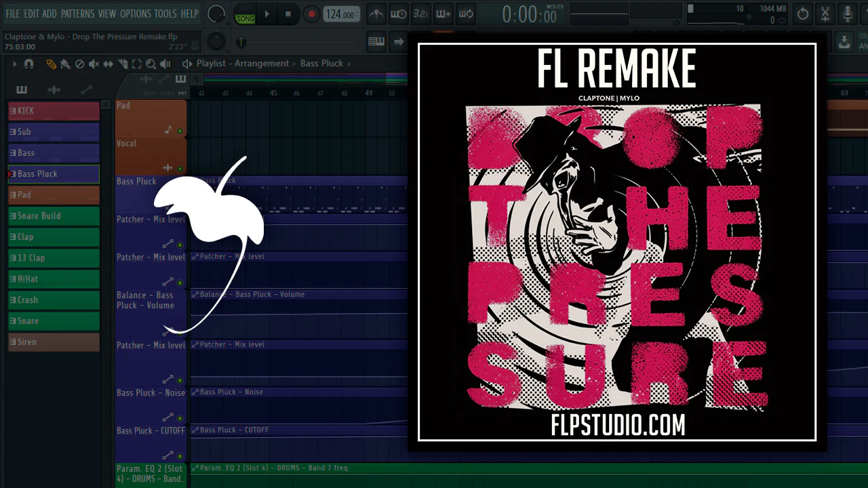The height and width of the screenshot is (488, 868).
Task: Show audio clips in the picker
Action: 54,89
